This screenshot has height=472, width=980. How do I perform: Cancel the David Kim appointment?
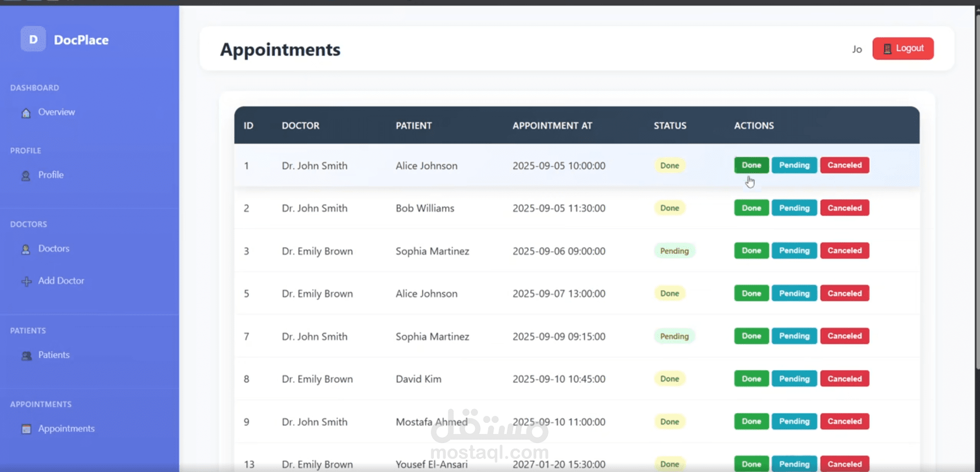point(844,379)
